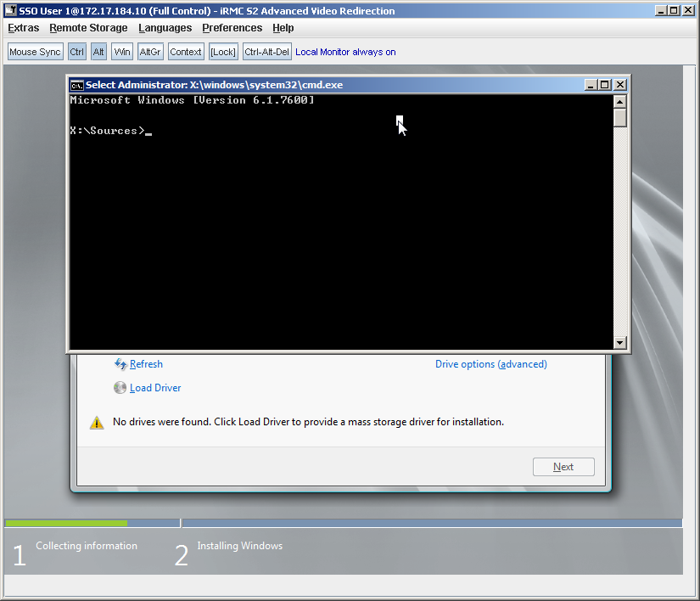Click the Microsoft Windows version line

pyautogui.click(x=192, y=100)
